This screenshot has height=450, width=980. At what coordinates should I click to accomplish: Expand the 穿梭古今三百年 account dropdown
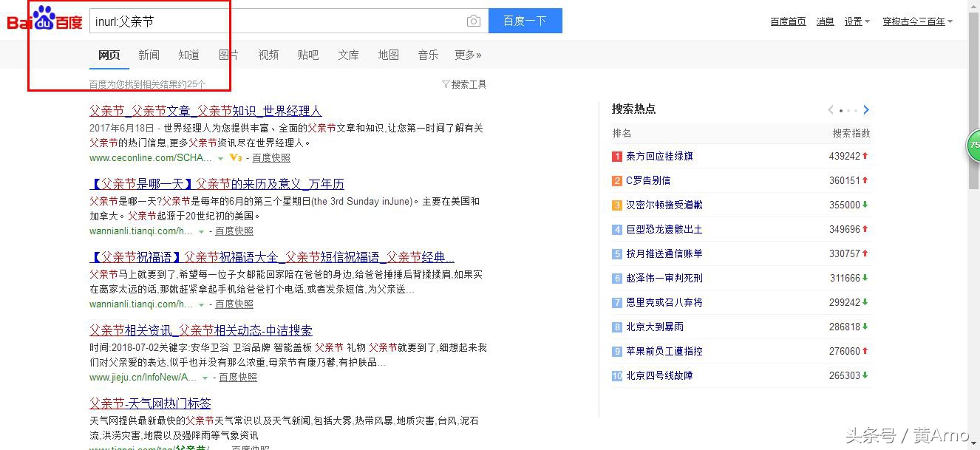(917, 21)
